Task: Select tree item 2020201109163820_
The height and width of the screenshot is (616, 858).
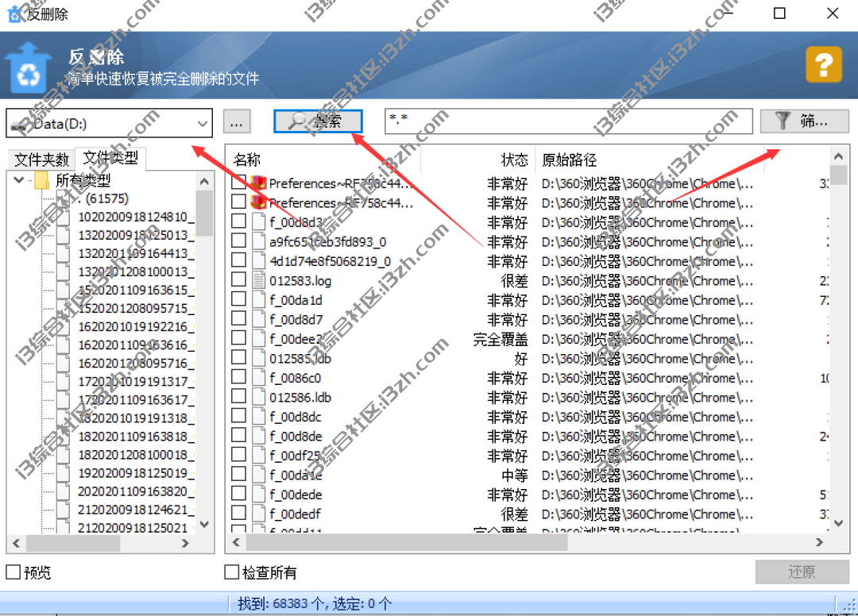Action: tap(136, 491)
